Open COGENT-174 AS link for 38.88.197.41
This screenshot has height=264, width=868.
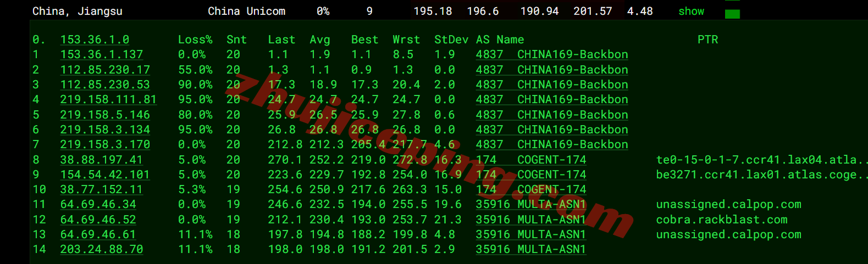pyautogui.click(x=531, y=160)
